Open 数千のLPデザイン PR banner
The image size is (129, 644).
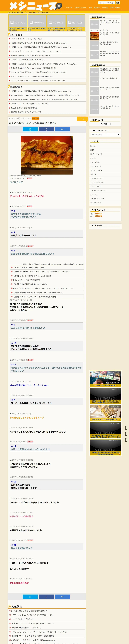coord(105,379)
